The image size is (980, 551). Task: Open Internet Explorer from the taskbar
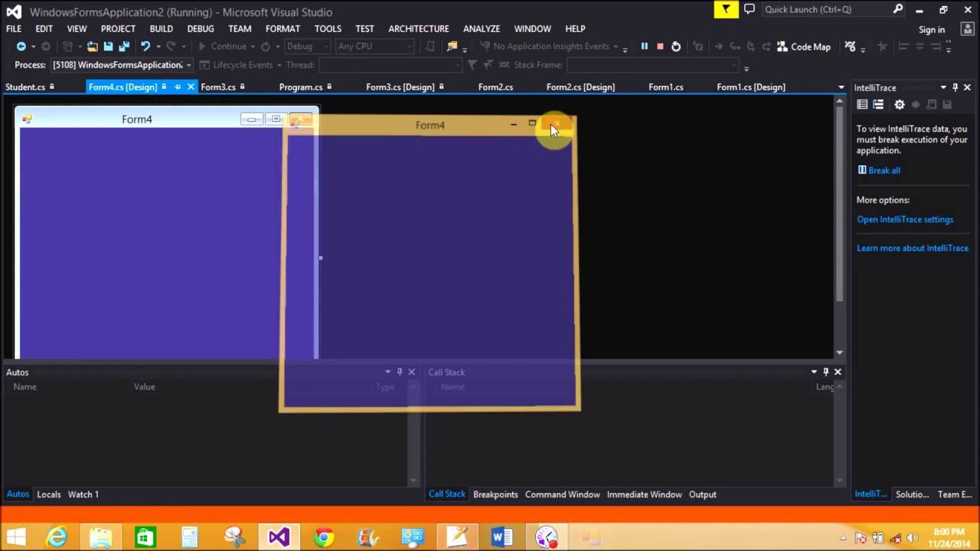(x=57, y=537)
